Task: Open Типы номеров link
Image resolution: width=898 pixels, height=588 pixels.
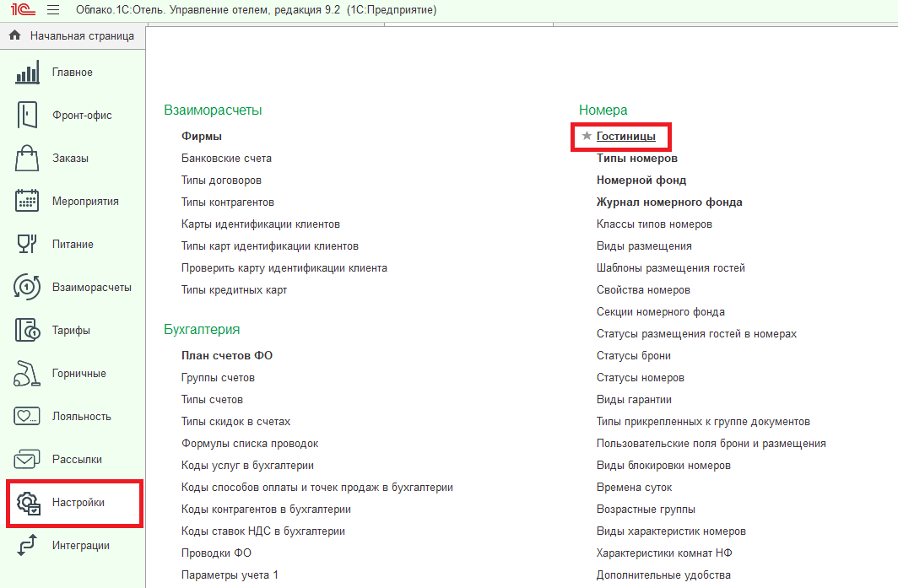Action: [637, 158]
